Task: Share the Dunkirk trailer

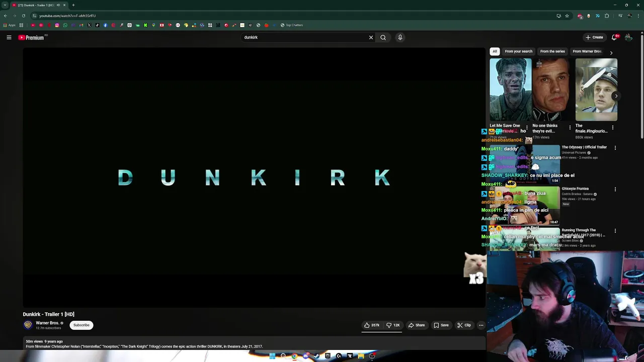Action: point(417,325)
